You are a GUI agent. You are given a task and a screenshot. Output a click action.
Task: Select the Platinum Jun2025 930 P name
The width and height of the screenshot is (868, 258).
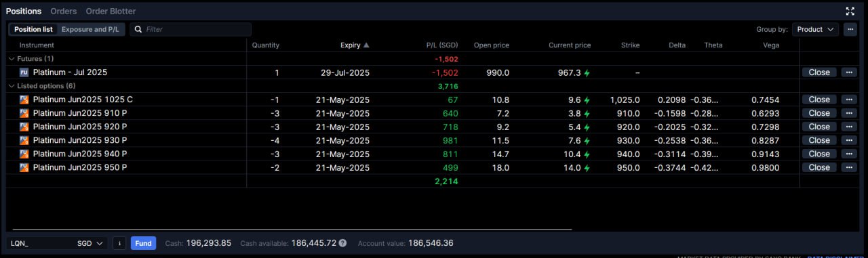coord(80,140)
